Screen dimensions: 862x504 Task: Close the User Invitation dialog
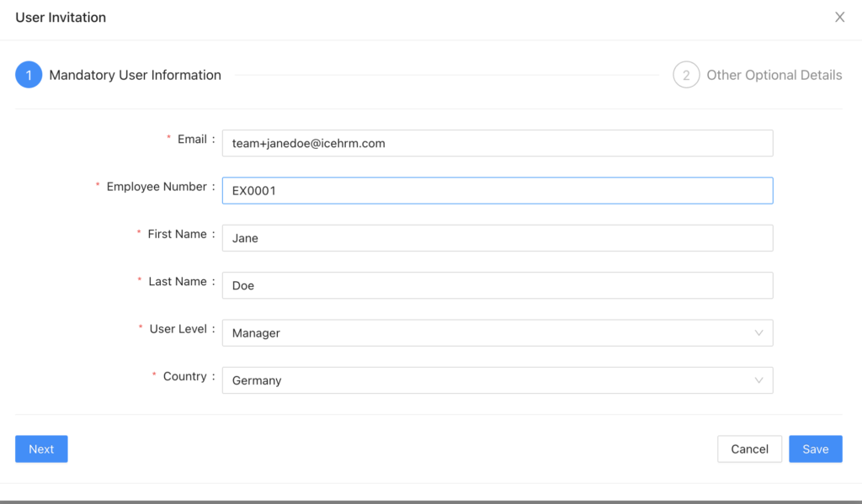(x=839, y=18)
